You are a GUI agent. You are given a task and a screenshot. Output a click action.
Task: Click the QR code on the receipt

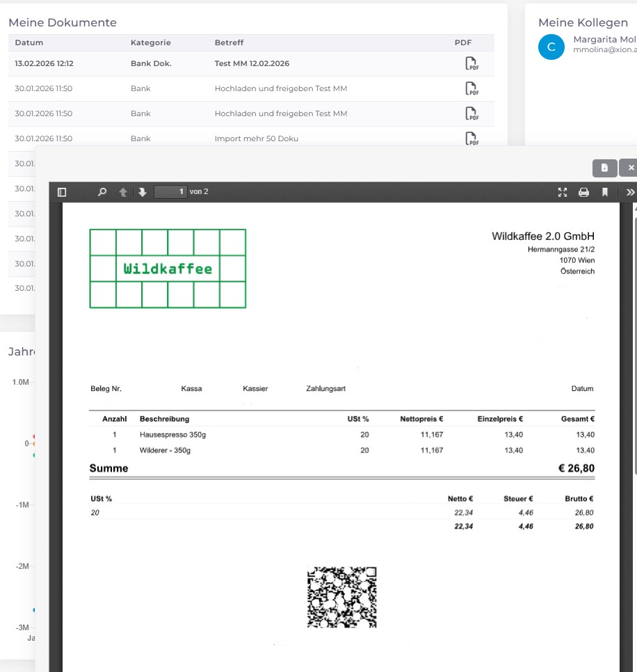point(341,597)
